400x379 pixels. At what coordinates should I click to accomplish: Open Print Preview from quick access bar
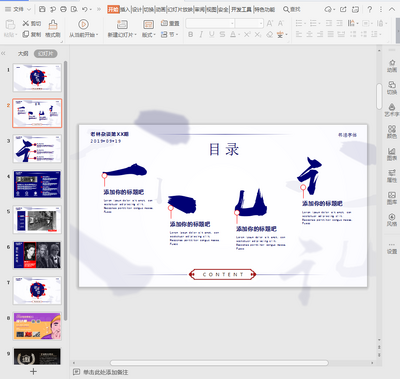(74, 9)
